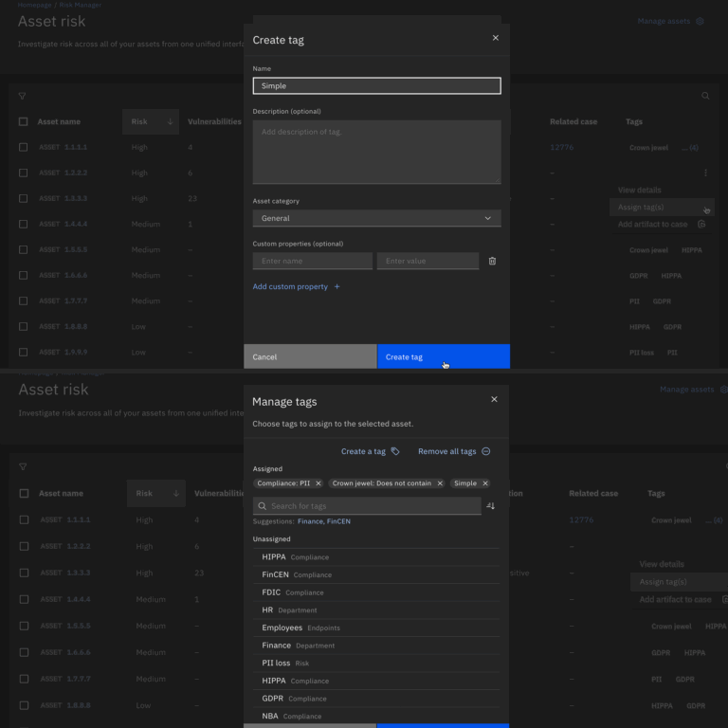This screenshot has width=728, height=728.
Task: Click Manage assets link behind the Manage tags dialog
Action: pyautogui.click(x=686, y=390)
